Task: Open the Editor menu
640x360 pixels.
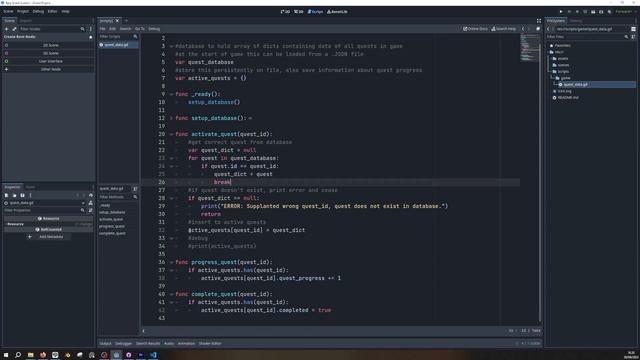Action: [52, 11]
